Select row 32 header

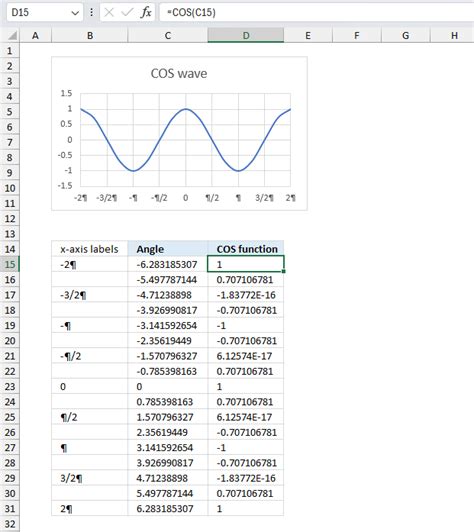[x=10, y=524]
